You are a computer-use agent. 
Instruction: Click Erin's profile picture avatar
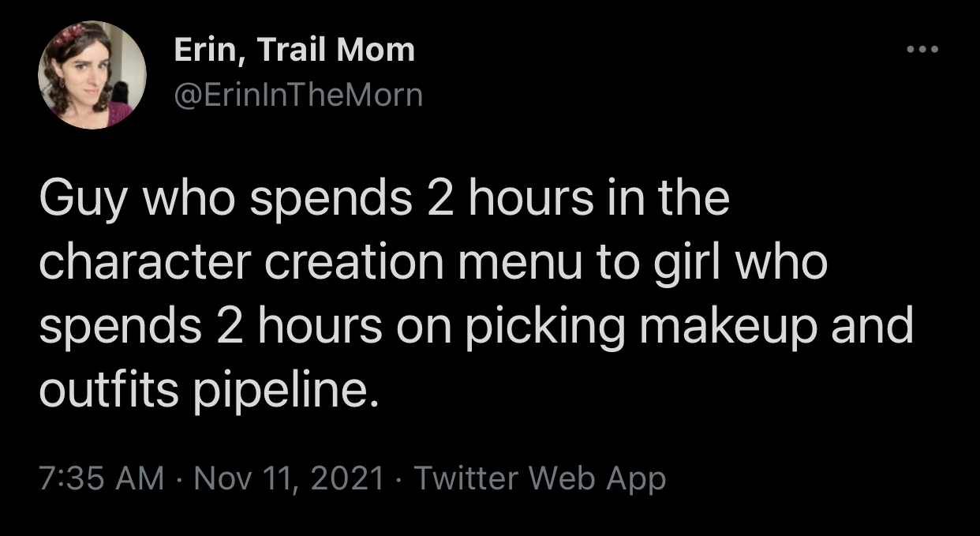(x=92, y=76)
